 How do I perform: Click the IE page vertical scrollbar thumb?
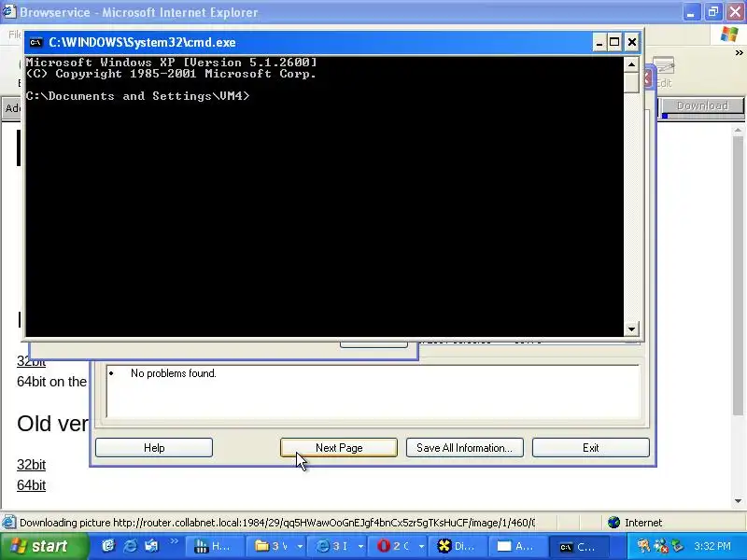[739, 276]
